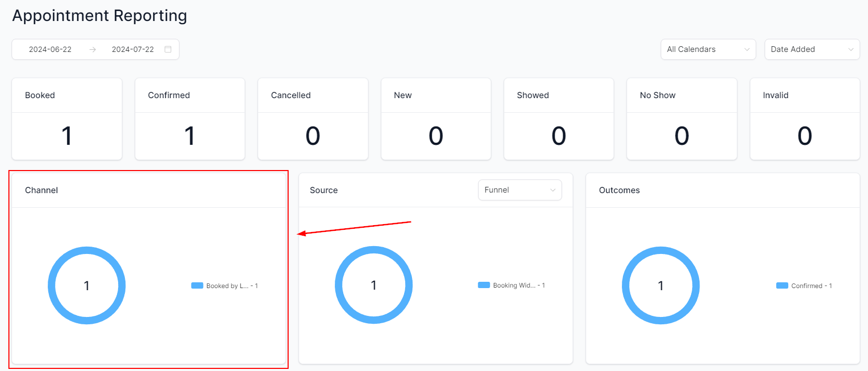Expand the Funnel source dropdown

point(519,190)
